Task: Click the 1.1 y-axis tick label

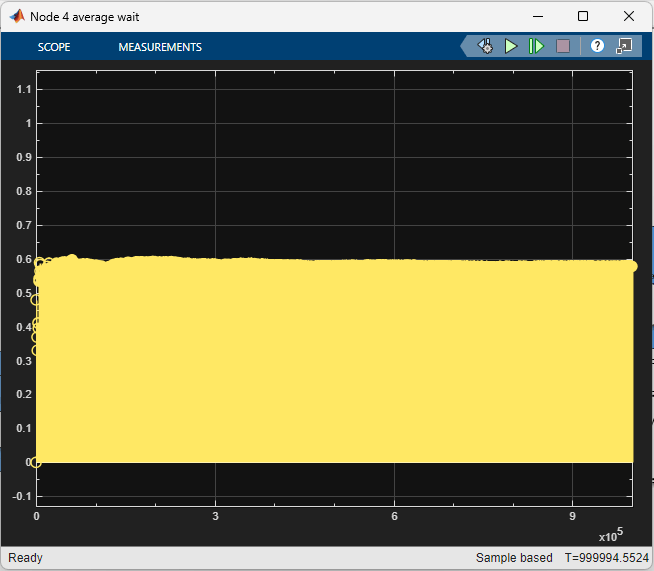Action: point(24,89)
